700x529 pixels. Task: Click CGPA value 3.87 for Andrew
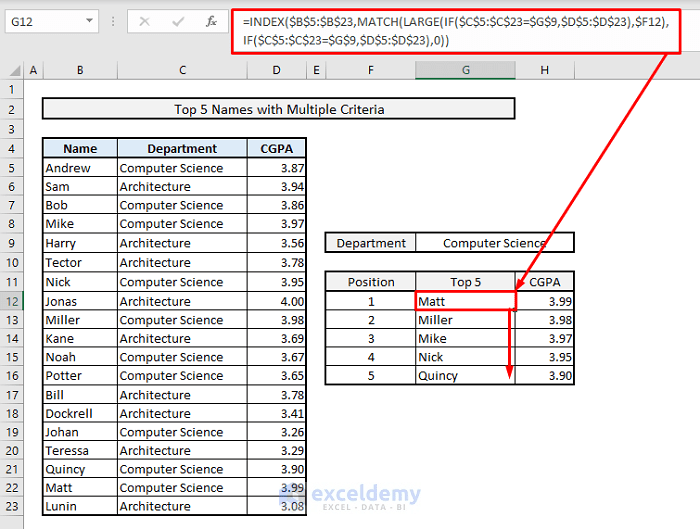[277, 168]
